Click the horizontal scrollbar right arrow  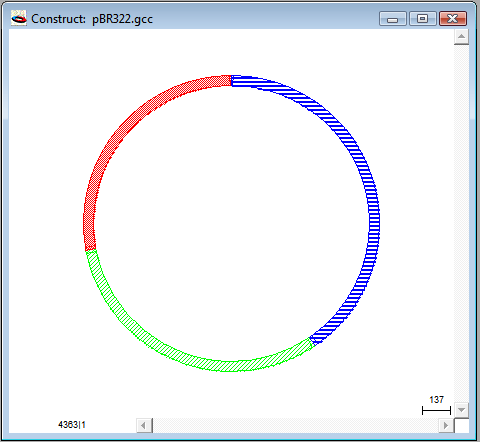pyautogui.click(x=446, y=425)
